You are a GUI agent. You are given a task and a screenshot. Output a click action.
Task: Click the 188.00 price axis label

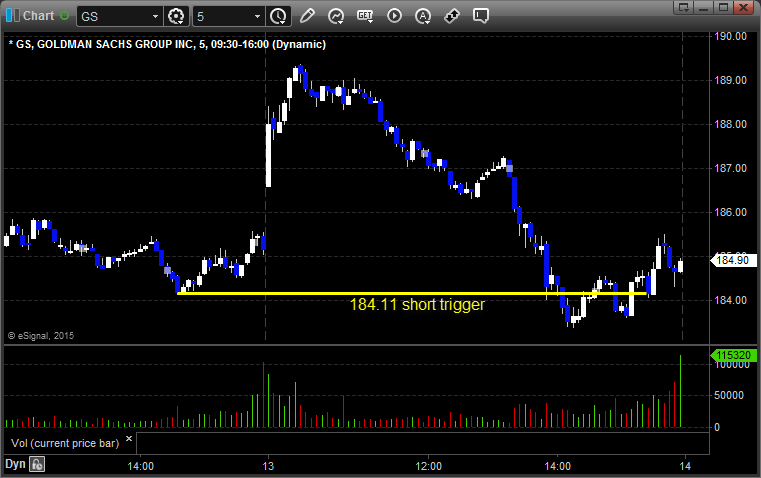pyautogui.click(x=730, y=124)
